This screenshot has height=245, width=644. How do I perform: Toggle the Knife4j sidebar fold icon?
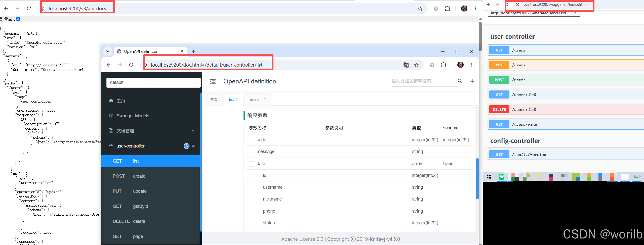click(x=213, y=81)
